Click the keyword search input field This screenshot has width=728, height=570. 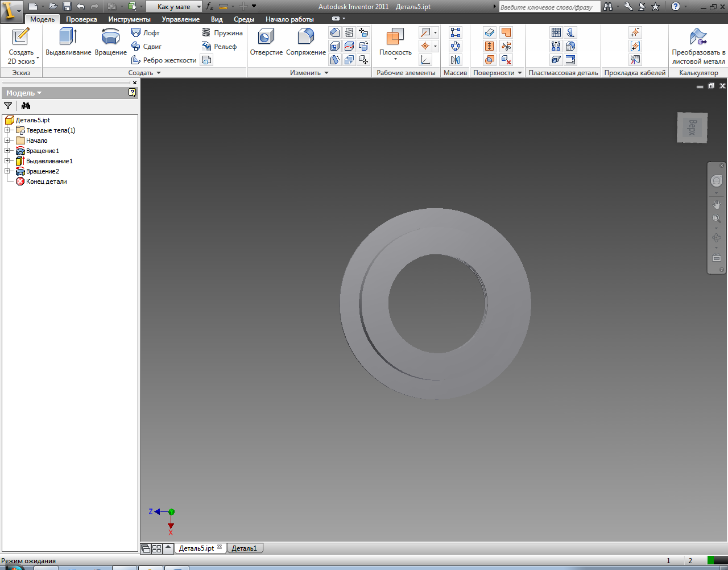[x=549, y=7]
